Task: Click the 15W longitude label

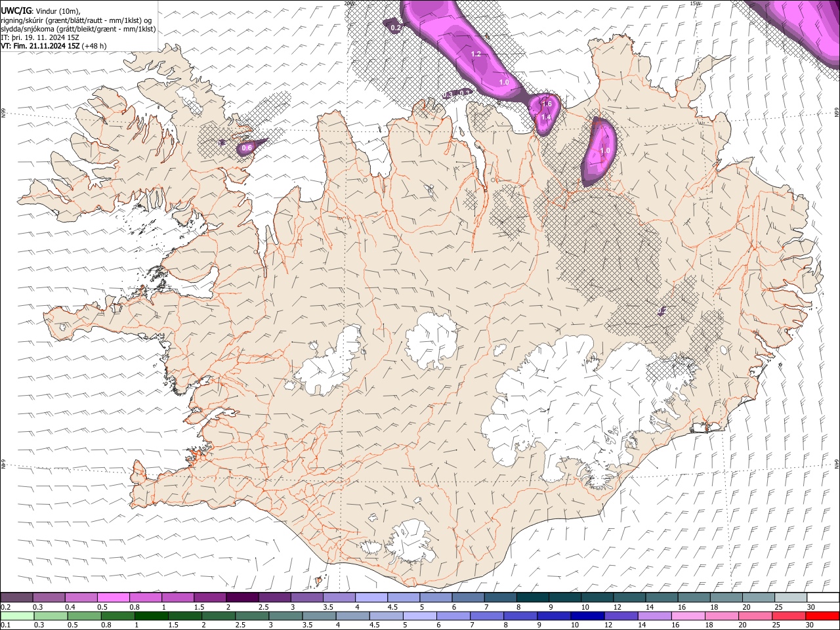Action: (695, 3)
